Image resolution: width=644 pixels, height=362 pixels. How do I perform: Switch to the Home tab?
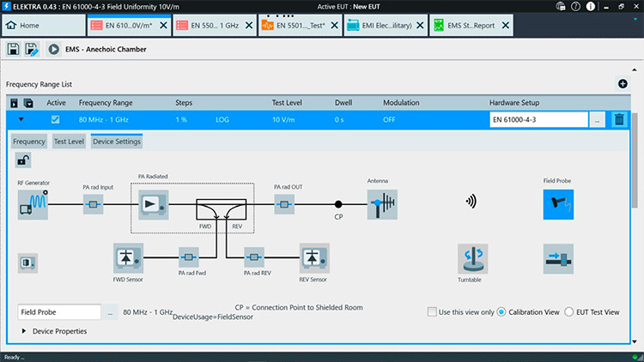(23, 26)
